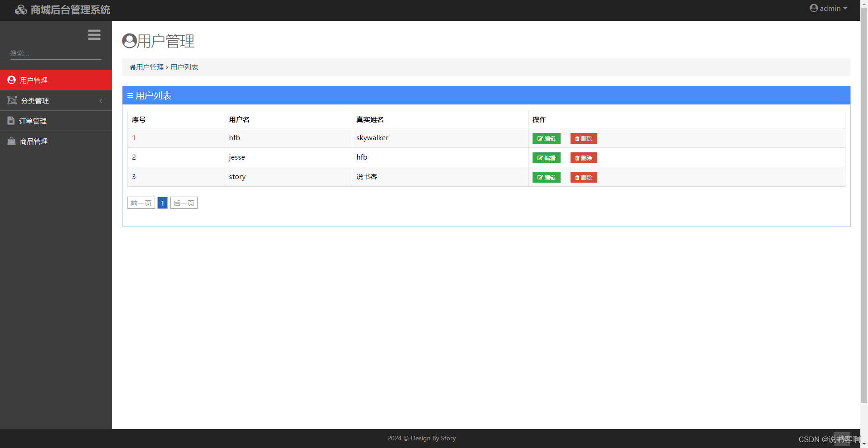This screenshot has height=448, width=868.
Task: Click the 商品管理 bag icon
Action: pyautogui.click(x=12, y=141)
